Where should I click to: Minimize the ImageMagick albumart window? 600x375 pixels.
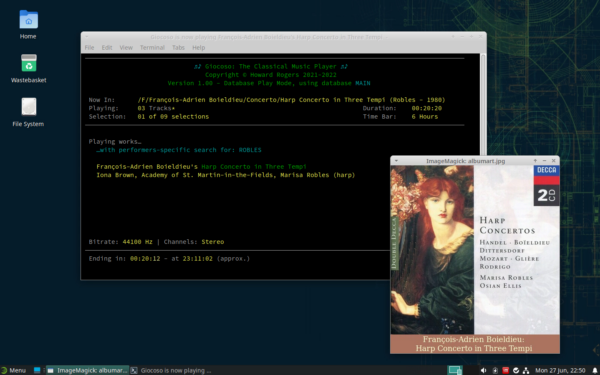[544, 161]
